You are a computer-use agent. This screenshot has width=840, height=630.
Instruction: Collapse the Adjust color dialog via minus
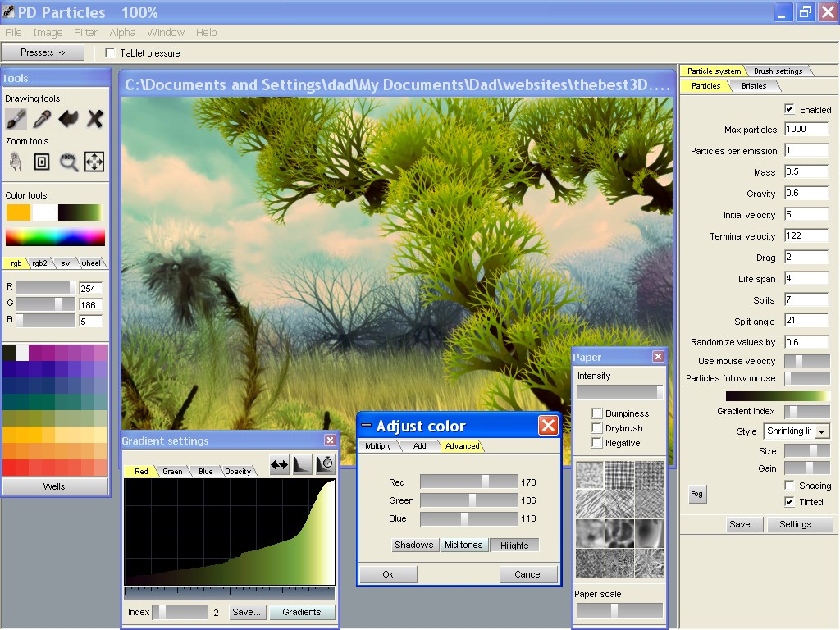point(367,426)
